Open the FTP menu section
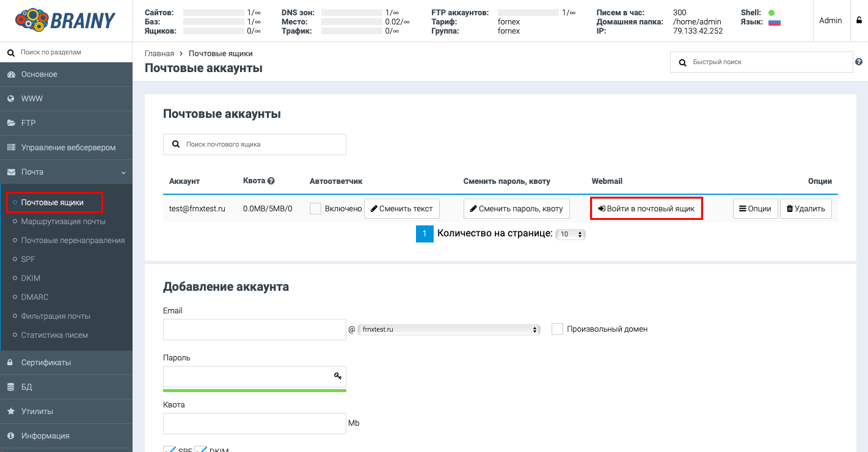Viewport: 868px width, 452px height. 66,123
